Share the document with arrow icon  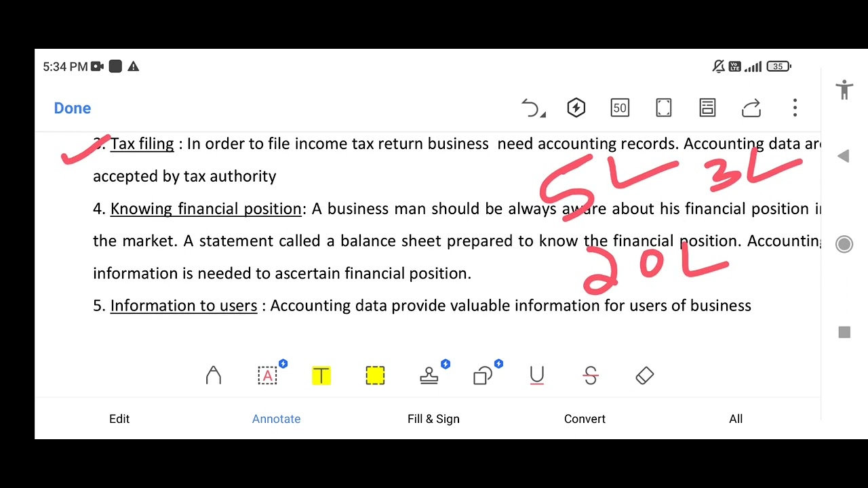click(751, 108)
